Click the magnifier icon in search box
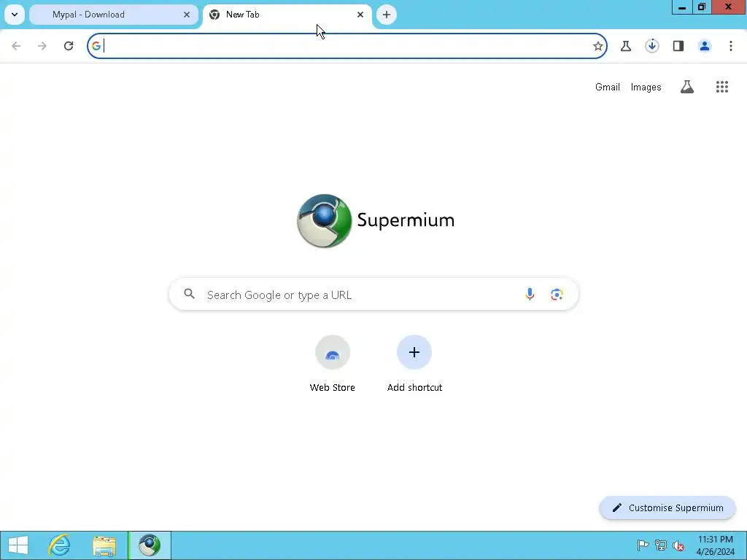The width and height of the screenshot is (747, 560). [190, 294]
